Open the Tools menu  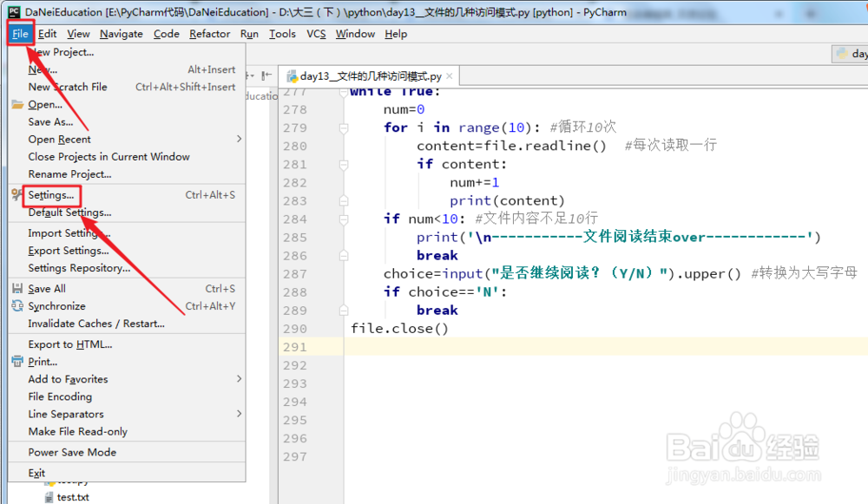282,34
